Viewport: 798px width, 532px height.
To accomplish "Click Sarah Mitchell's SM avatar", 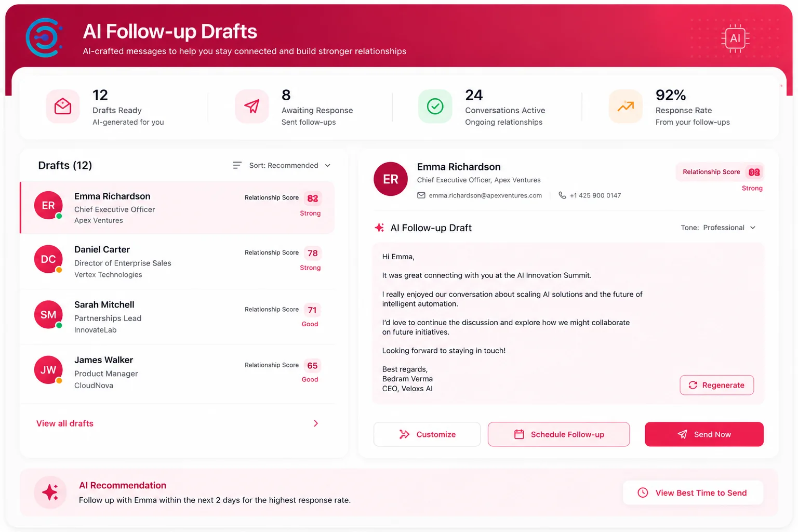I will point(48,315).
